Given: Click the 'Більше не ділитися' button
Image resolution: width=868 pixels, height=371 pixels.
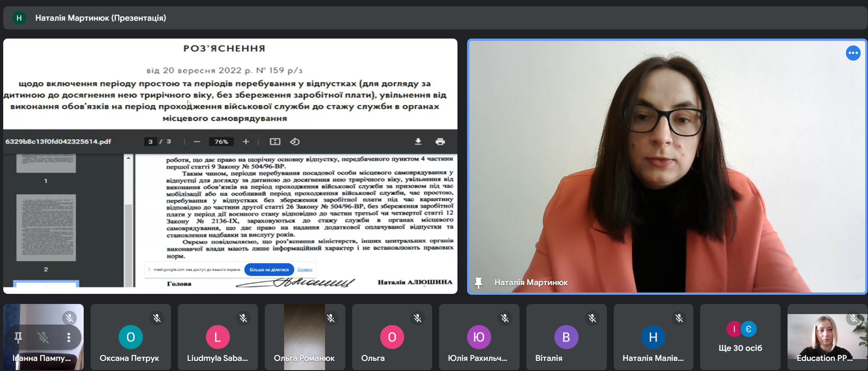Looking at the screenshot, I should coord(269,270).
